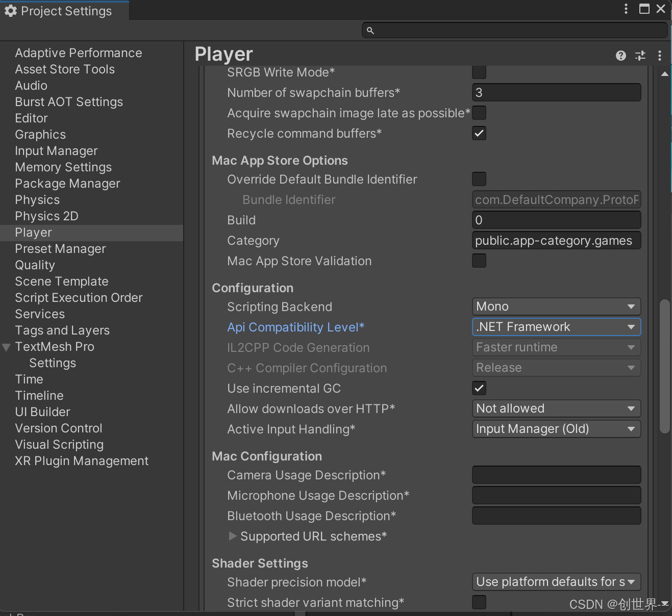Enable Acquire swapchain image late as possible

[479, 113]
